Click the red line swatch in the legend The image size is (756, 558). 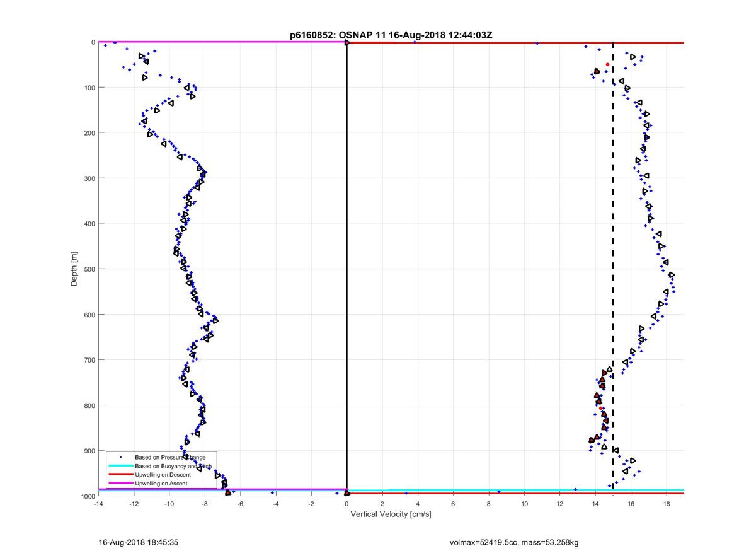click(120, 474)
